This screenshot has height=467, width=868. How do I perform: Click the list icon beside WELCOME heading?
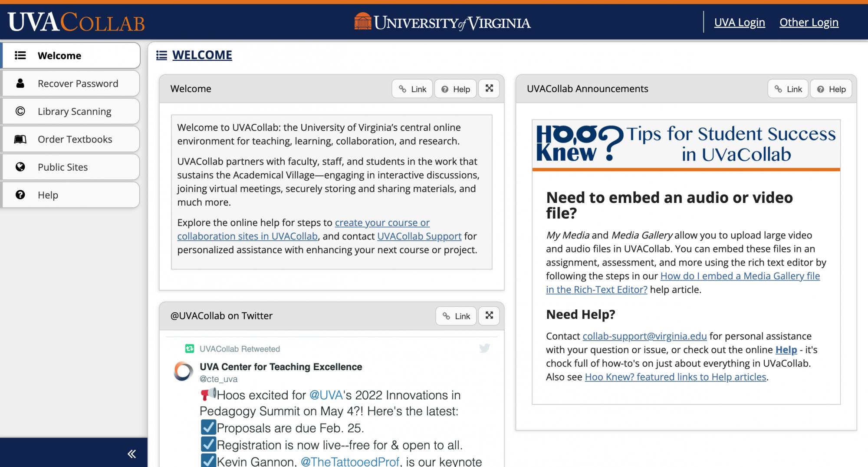(x=161, y=56)
